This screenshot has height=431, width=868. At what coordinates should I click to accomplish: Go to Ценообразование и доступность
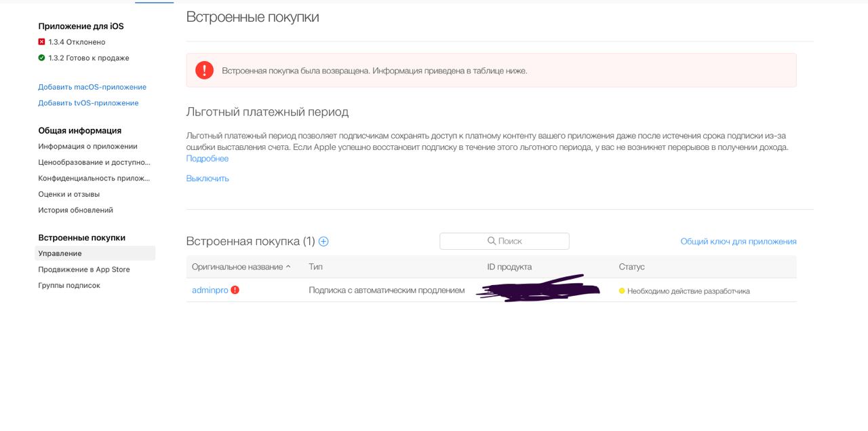(94, 162)
